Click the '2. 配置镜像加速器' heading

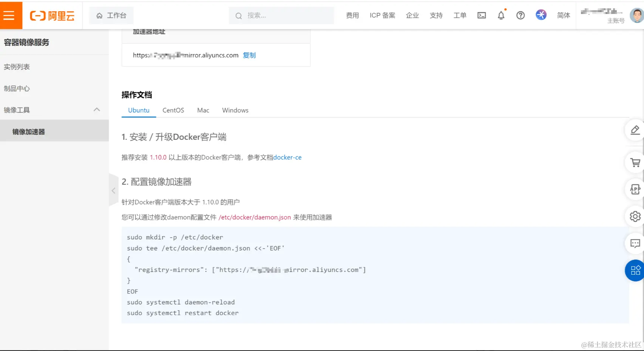(x=156, y=182)
